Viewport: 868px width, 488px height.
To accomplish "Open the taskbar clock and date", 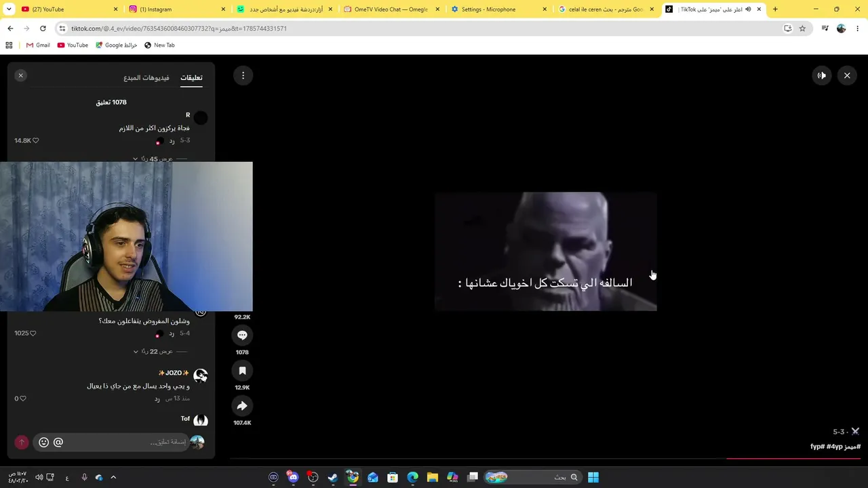I will point(18,477).
